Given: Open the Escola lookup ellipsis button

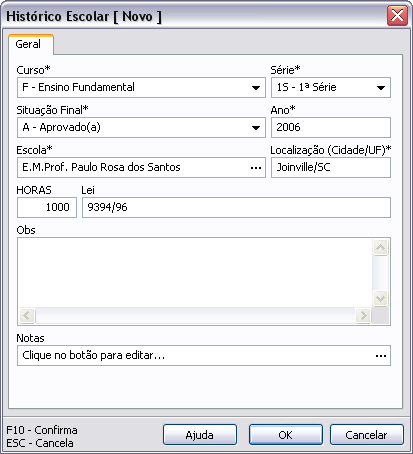Looking at the screenshot, I should coord(256,168).
